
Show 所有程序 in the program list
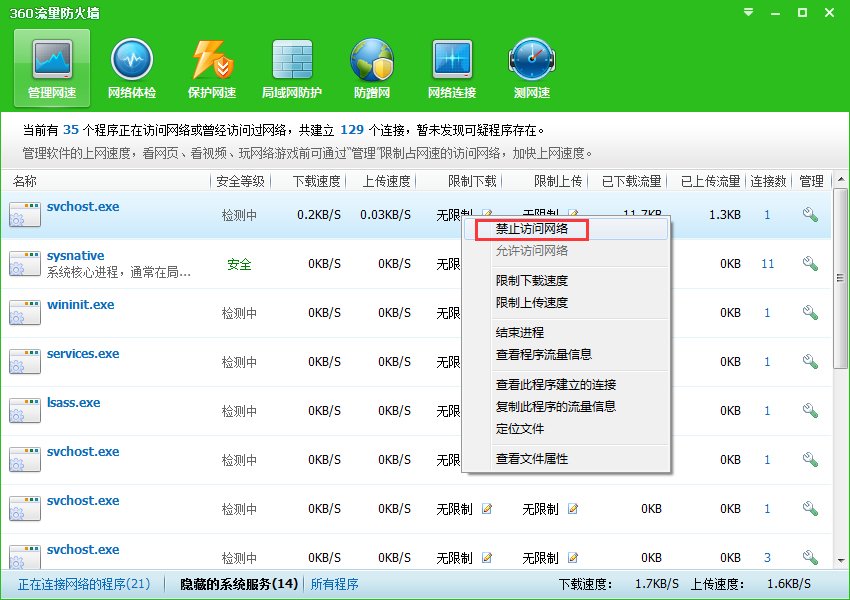coord(335,584)
